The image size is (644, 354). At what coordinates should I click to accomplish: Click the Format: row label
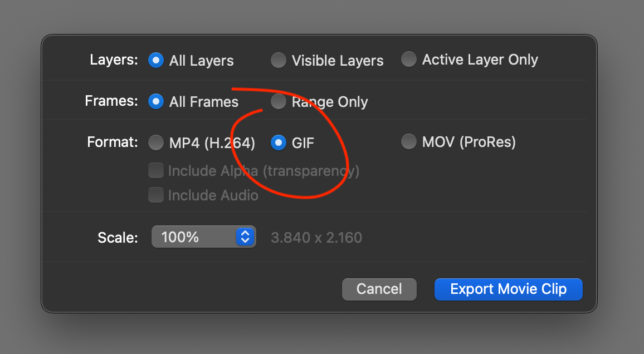(x=113, y=142)
